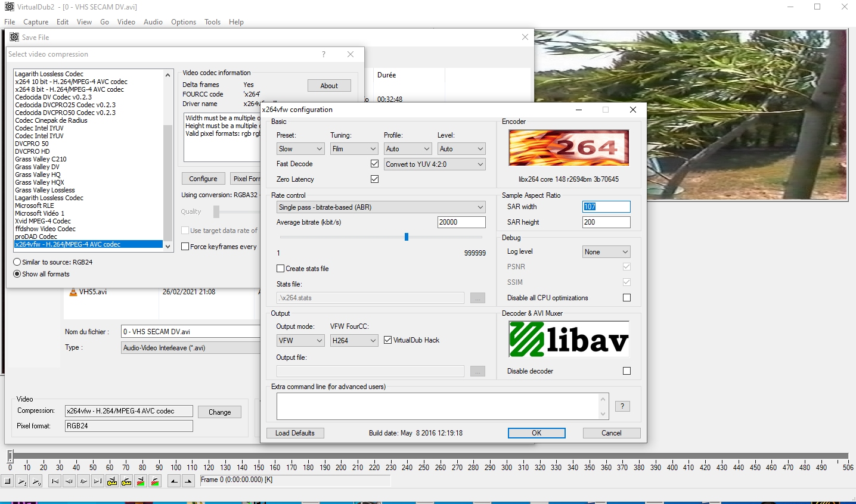Open the Profile dropdown
This screenshot has height=504, width=856.
tap(408, 149)
